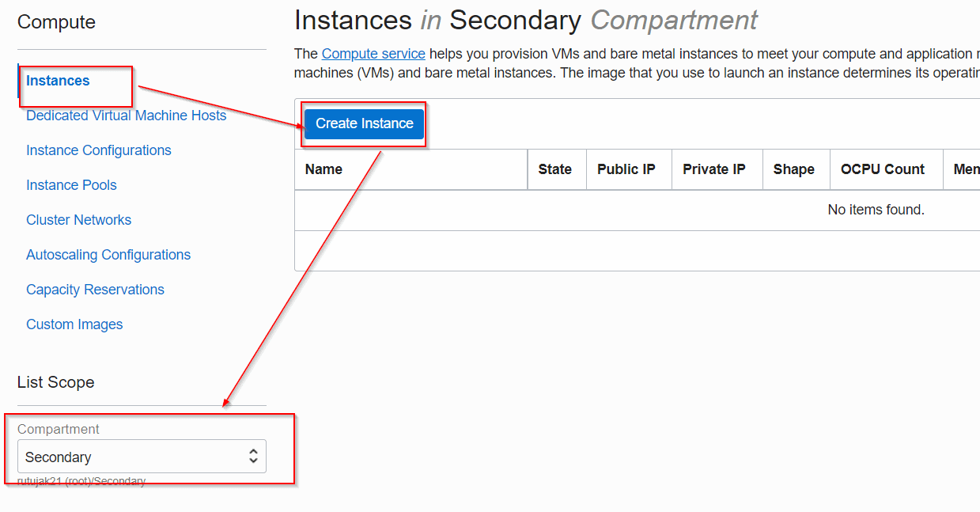The height and width of the screenshot is (512, 980).
Task: Sort by the Name column header
Action: point(324,169)
